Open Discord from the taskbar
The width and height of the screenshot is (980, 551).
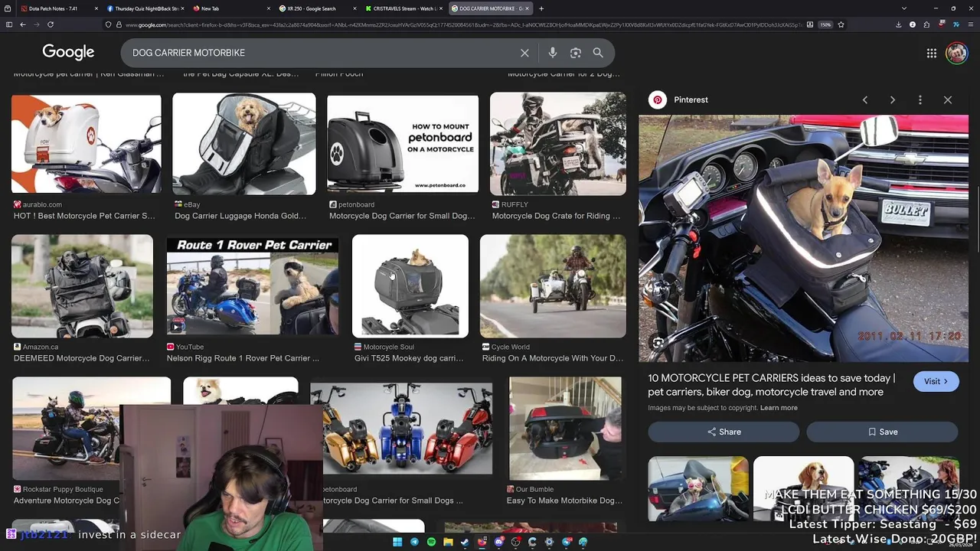pos(498,542)
